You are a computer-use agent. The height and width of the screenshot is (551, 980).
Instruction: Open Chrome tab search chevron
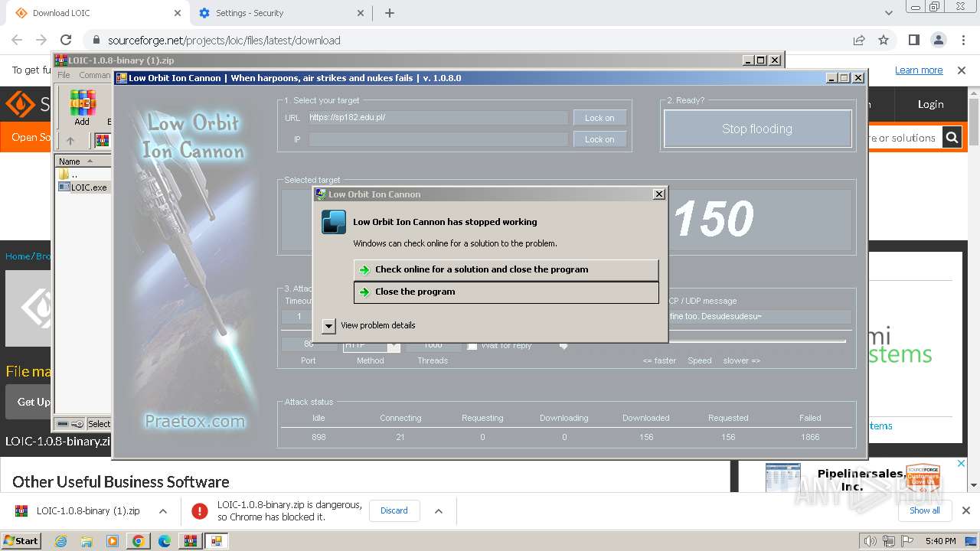coord(888,13)
